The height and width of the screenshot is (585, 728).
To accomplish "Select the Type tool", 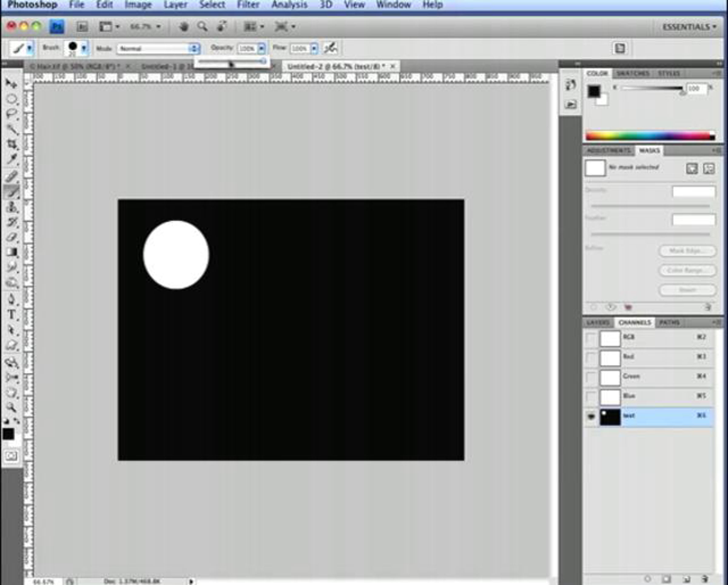I will (x=12, y=314).
